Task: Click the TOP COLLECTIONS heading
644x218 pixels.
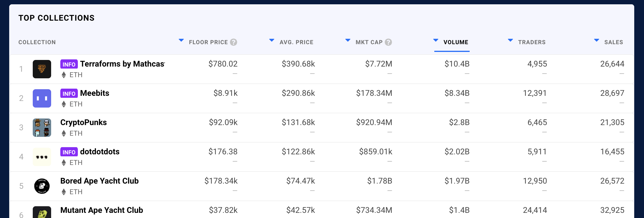Action: 56,18
